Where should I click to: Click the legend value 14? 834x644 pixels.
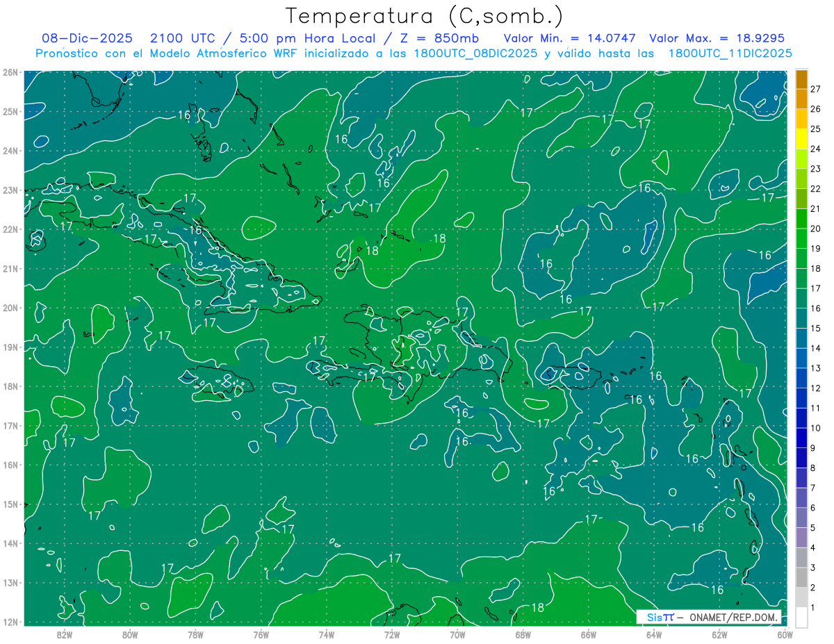[x=816, y=348]
